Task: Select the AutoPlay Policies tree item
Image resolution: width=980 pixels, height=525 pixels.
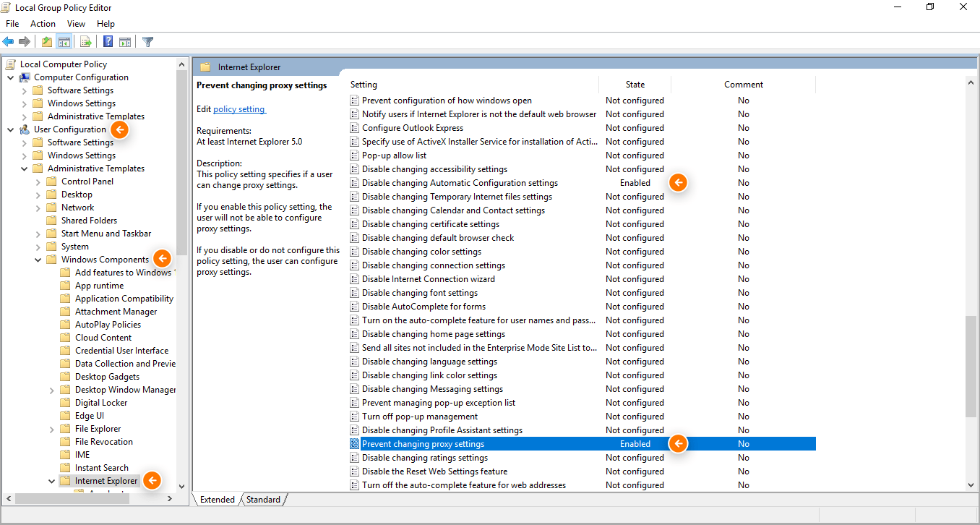Action: 108,325
